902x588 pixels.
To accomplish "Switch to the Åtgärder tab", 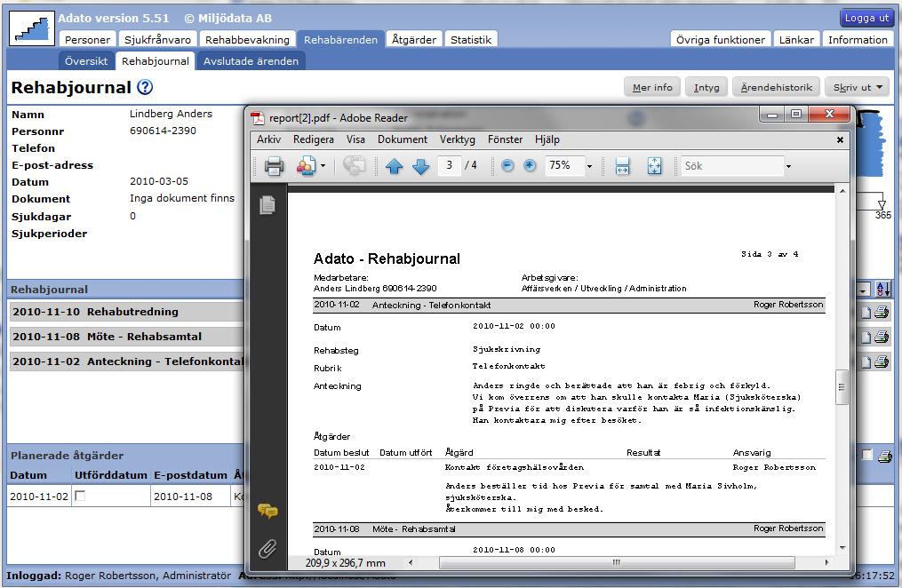I will point(413,40).
